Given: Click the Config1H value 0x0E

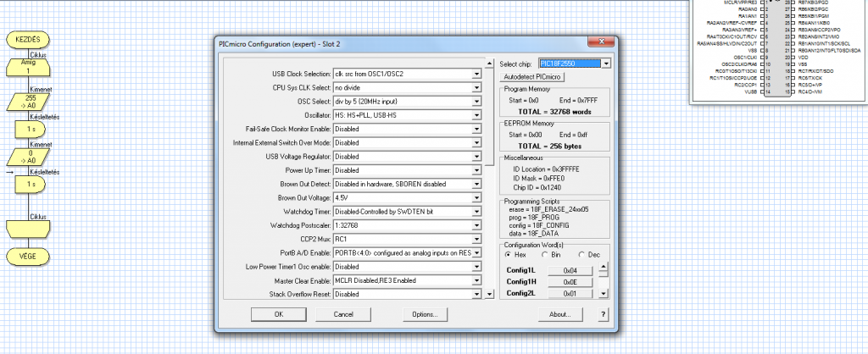Looking at the screenshot, I should [x=570, y=282].
